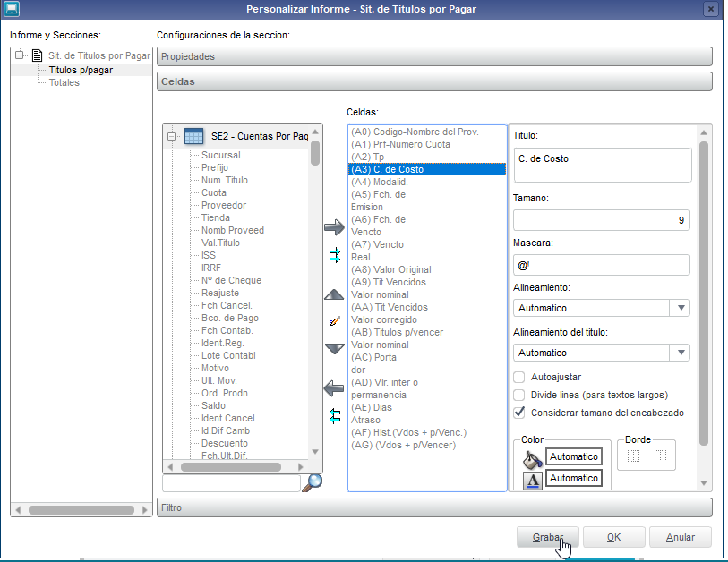
Task: Click the magnifier search icon
Action: point(313,482)
